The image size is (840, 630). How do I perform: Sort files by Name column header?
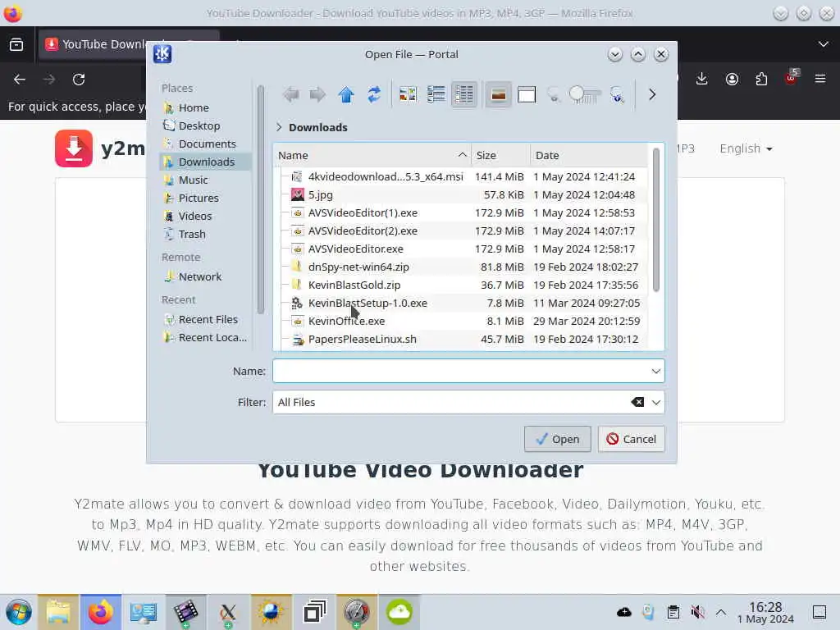pyautogui.click(x=372, y=155)
